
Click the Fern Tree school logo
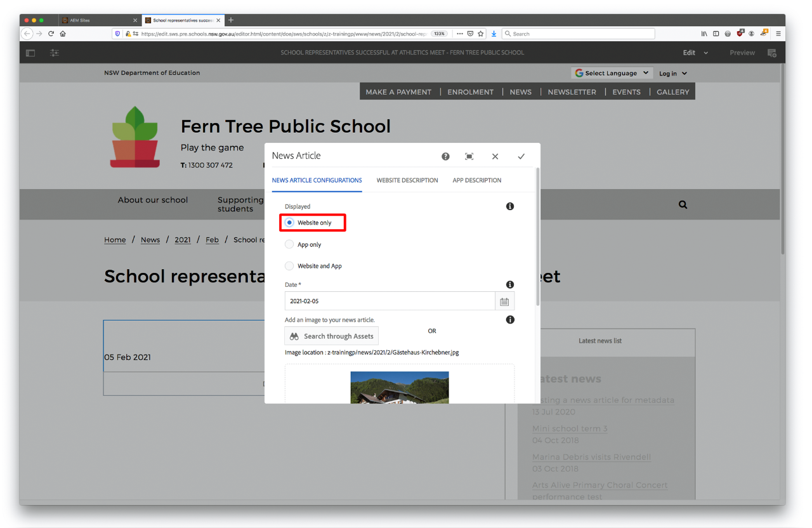click(x=134, y=137)
